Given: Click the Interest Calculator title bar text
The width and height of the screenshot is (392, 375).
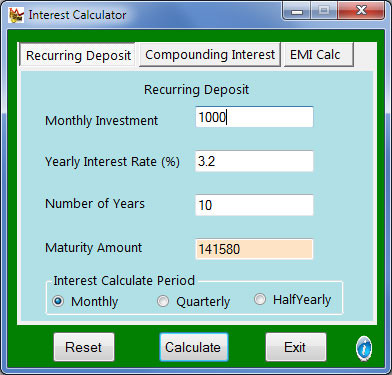Looking at the screenshot, I should tap(77, 15).
